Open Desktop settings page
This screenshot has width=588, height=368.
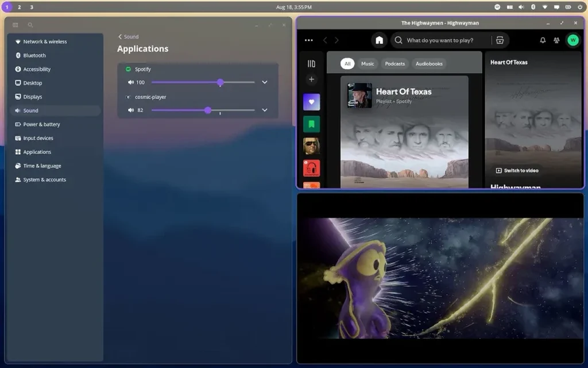coord(56,83)
